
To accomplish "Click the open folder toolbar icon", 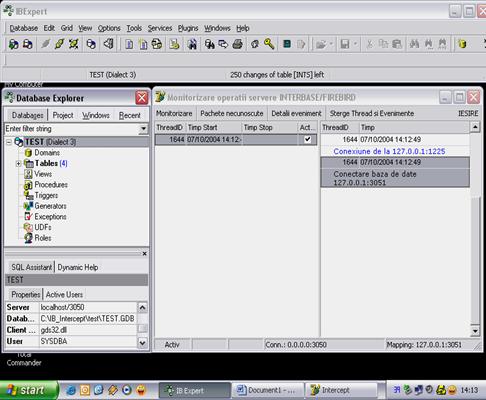I will pyautogui.click(x=321, y=44).
